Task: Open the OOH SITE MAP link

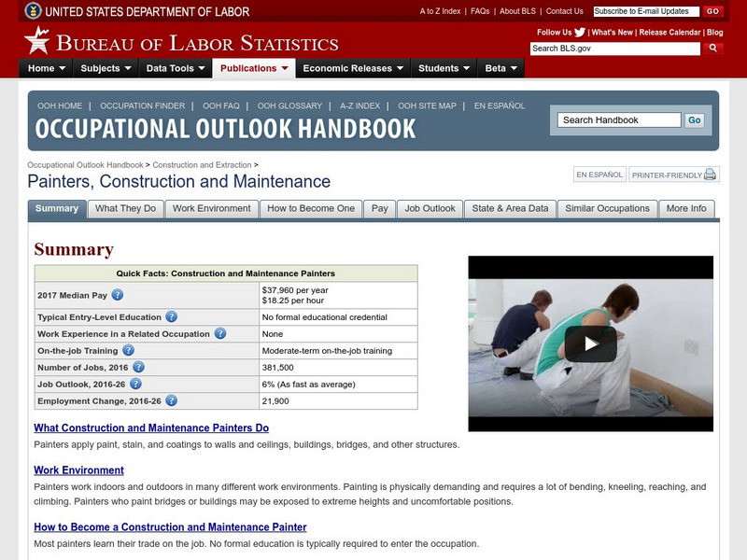Action: (x=427, y=105)
